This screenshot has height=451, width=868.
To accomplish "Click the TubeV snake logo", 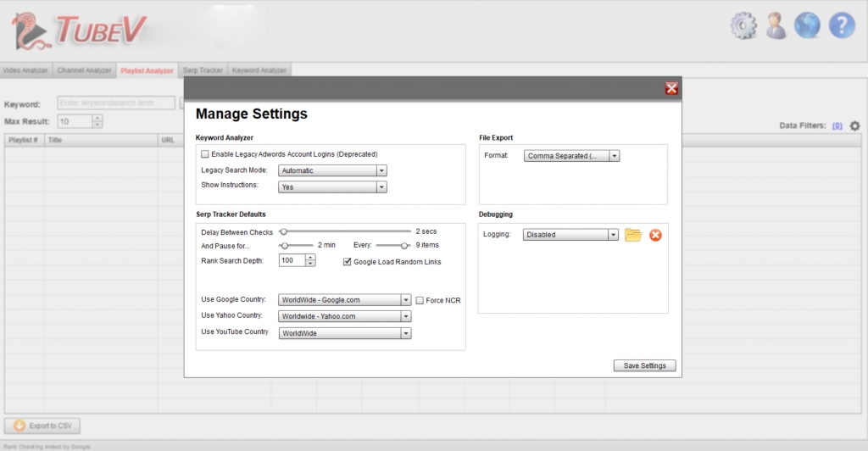I will [x=31, y=31].
